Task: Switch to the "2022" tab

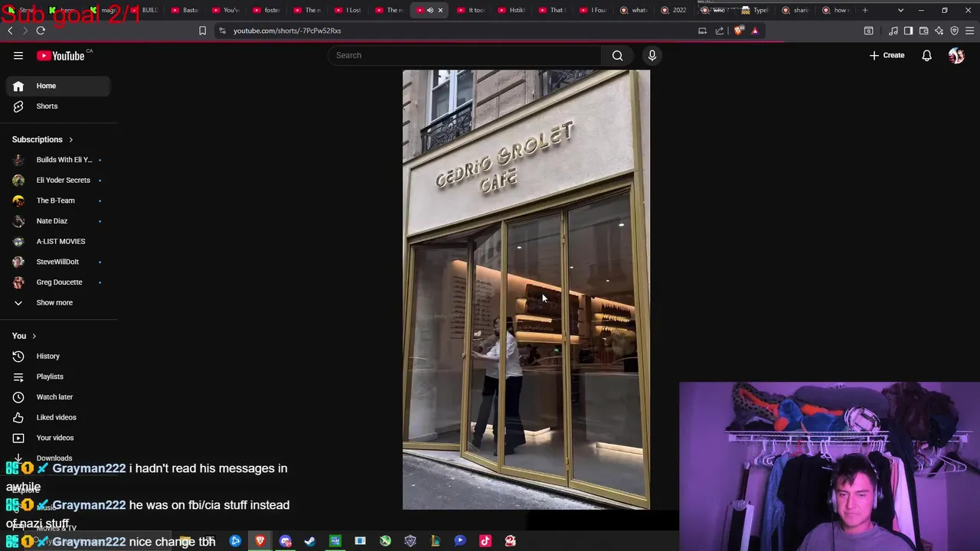Action: 674,10
